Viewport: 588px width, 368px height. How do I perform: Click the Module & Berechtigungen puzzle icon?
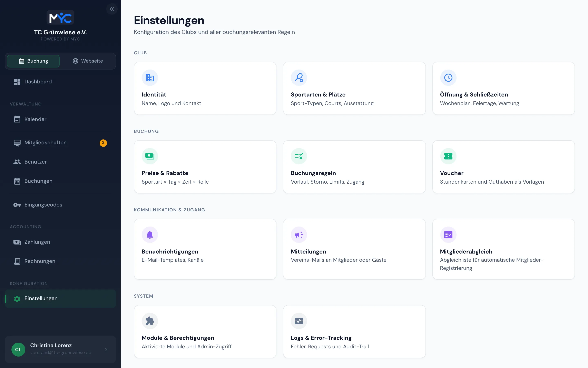pyautogui.click(x=150, y=321)
